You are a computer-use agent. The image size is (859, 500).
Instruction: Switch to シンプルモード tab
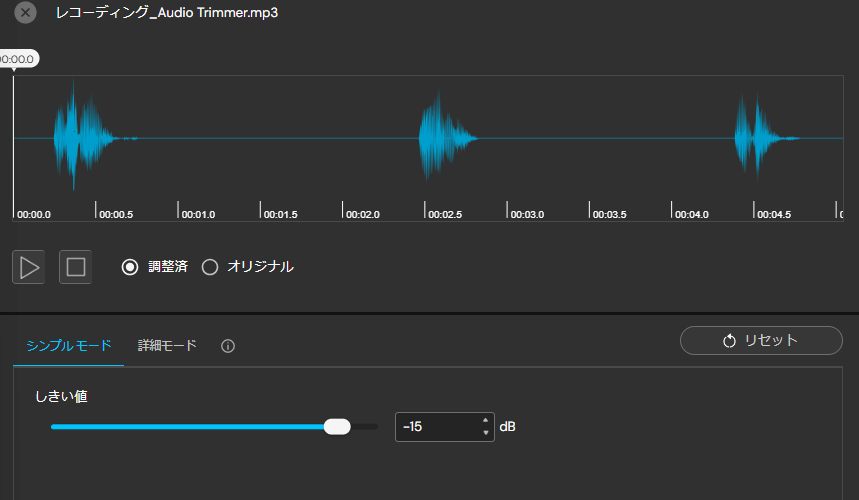pyautogui.click(x=69, y=346)
